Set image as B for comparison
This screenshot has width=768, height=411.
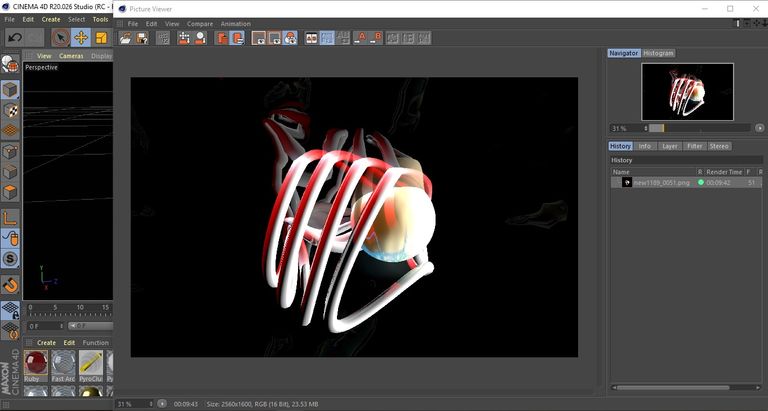tap(376, 38)
